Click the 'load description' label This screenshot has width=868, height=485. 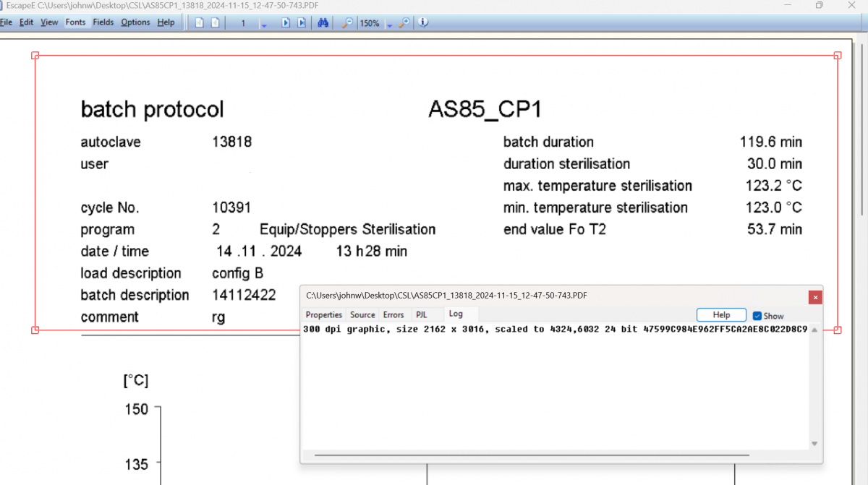point(131,273)
